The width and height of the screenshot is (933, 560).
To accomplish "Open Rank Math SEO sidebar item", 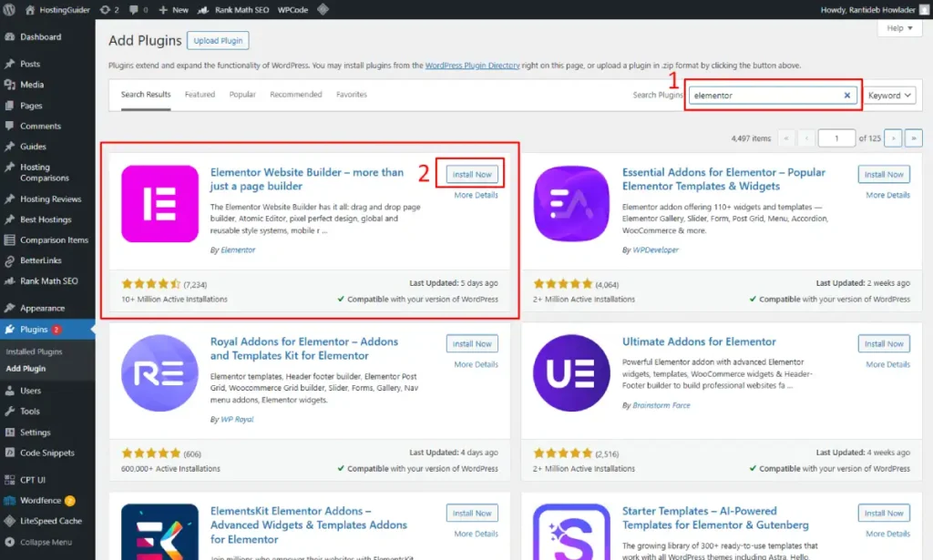I will pyautogui.click(x=47, y=281).
